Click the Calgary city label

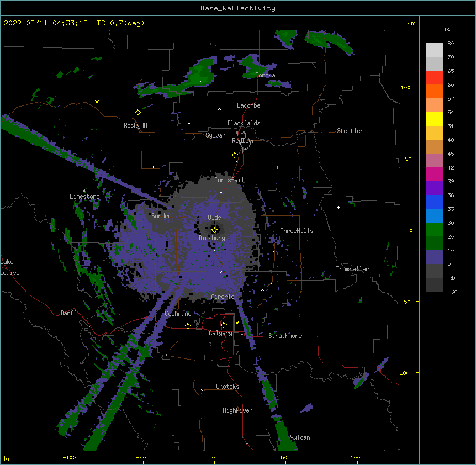(x=221, y=333)
